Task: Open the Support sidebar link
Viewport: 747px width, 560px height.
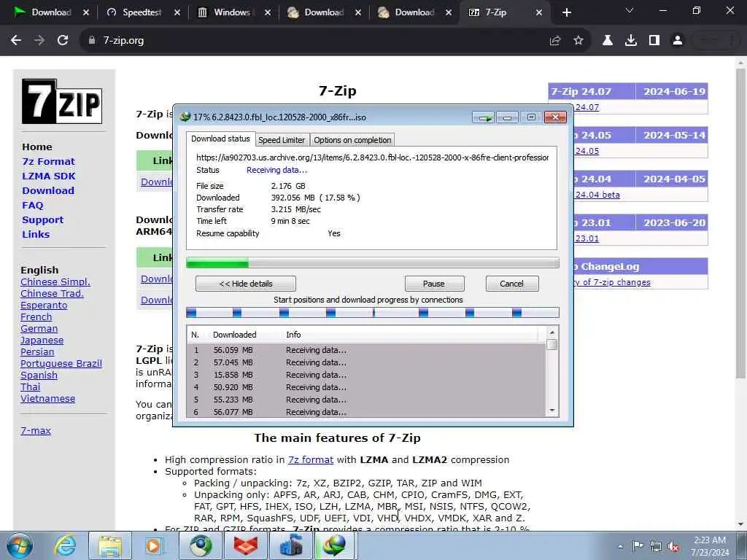Action: point(42,220)
